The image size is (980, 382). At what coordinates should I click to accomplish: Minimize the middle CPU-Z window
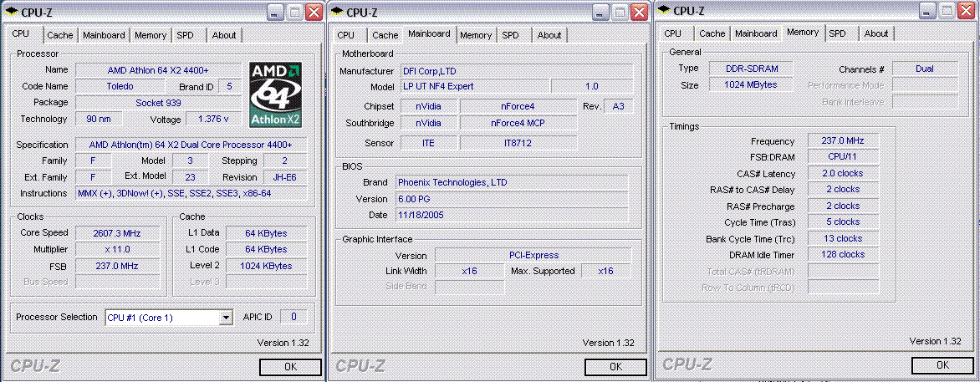pos(600,12)
